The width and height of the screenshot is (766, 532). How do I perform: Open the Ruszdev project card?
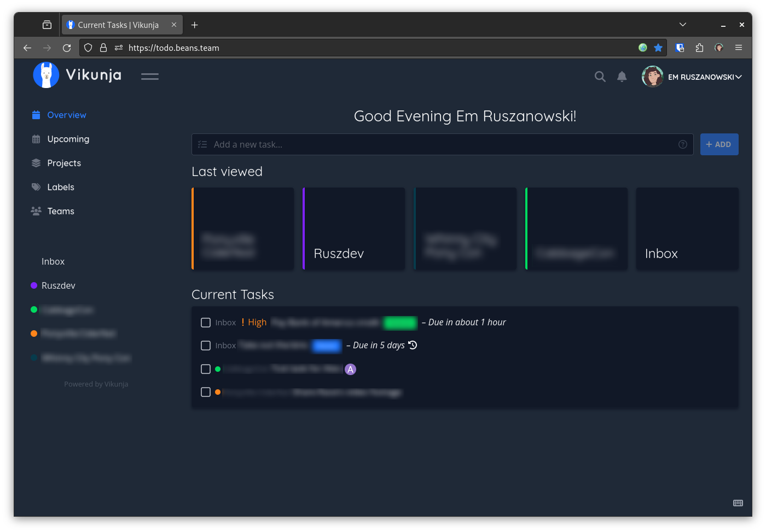(354, 229)
